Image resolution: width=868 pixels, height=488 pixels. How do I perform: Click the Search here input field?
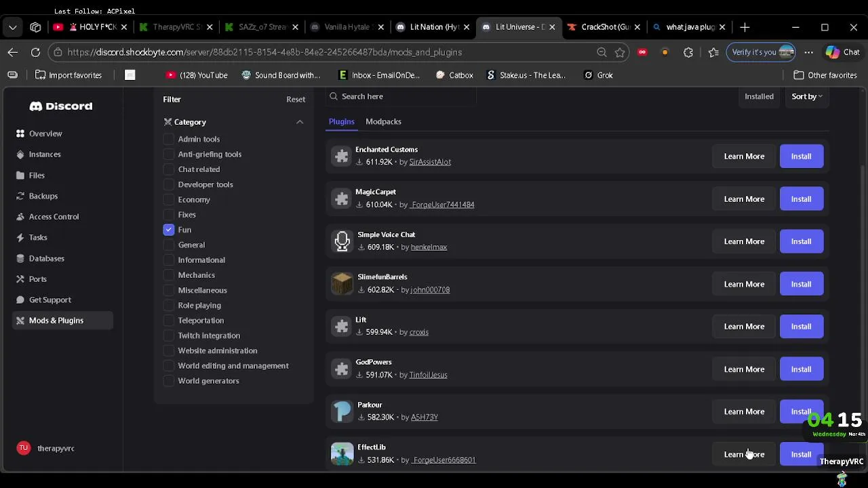point(401,96)
